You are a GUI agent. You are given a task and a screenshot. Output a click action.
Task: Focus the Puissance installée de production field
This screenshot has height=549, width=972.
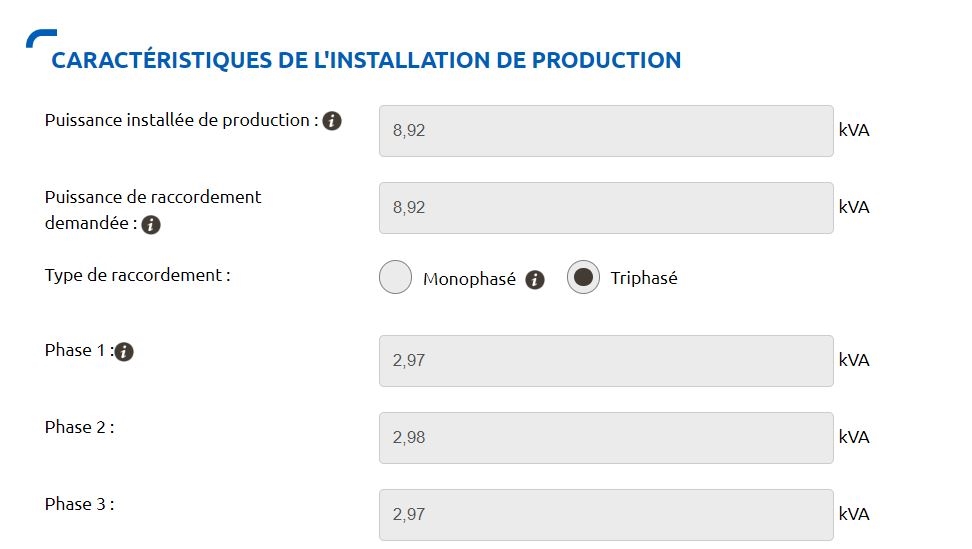pos(605,131)
